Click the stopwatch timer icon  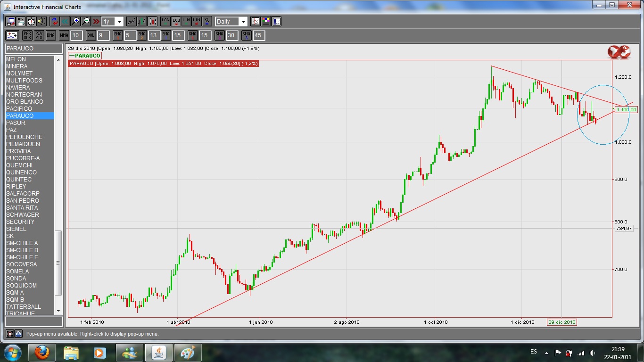[31, 21]
